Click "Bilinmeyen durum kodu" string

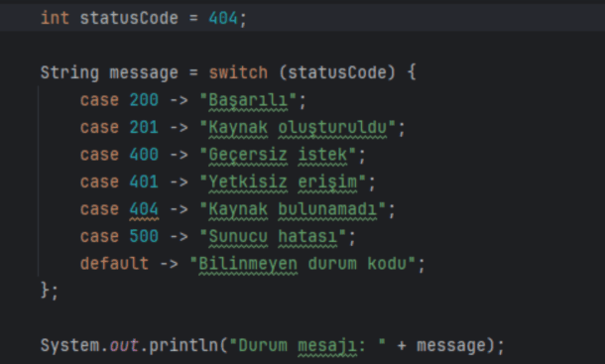point(302,264)
